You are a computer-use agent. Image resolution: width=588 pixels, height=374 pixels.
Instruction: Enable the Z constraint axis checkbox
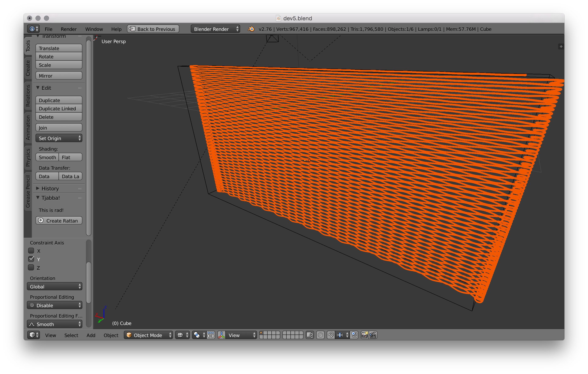click(x=31, y=267)
